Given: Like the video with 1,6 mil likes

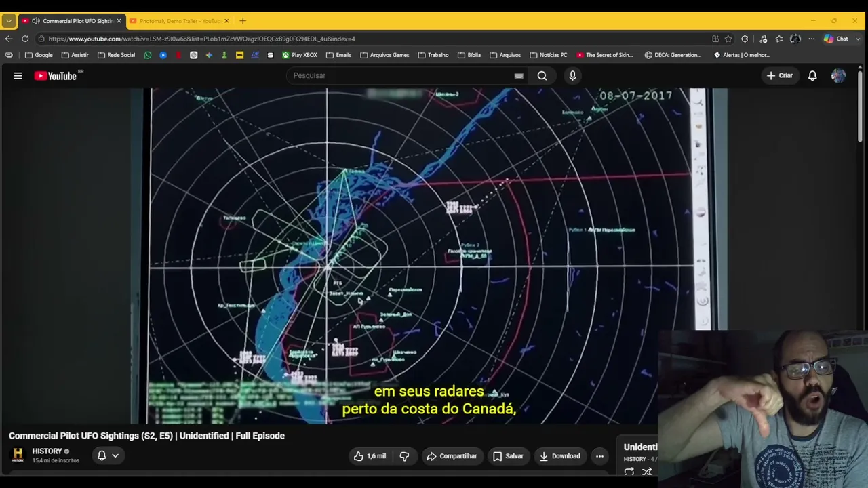Looking at the screenshot, I should click(369, 456).
